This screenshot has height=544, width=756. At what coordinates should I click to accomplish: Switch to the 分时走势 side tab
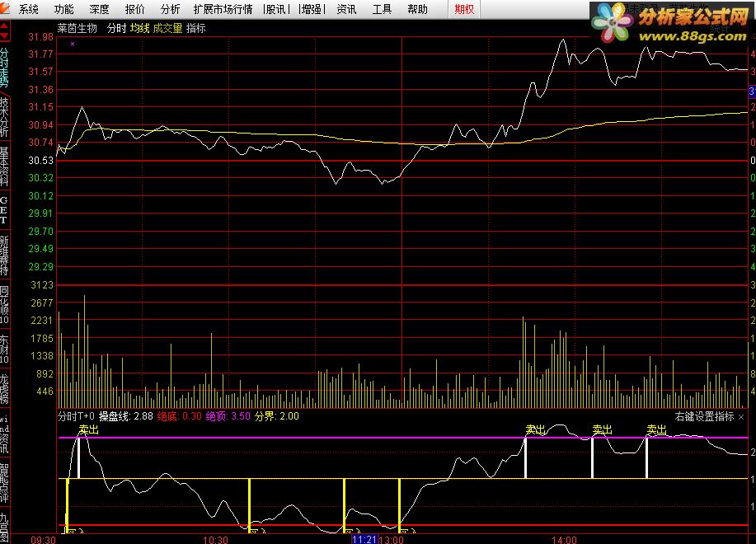(4, 67)
